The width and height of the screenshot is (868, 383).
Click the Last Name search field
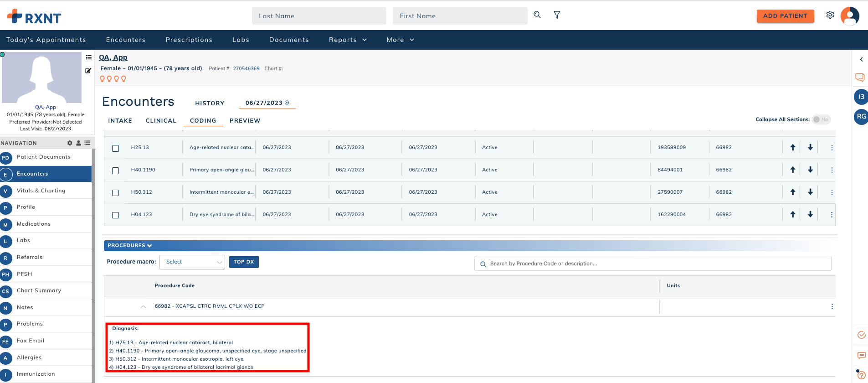(x=319, y=16)
